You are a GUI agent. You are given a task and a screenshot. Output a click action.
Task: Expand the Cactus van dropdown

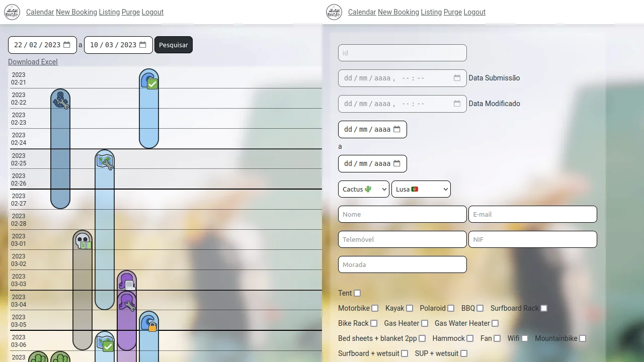click(x=363, y=189)
